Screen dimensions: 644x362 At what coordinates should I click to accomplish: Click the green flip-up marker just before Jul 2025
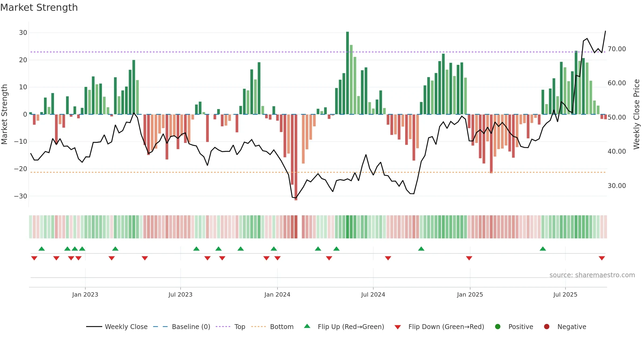pyautogui.click(x=543, y=249)
